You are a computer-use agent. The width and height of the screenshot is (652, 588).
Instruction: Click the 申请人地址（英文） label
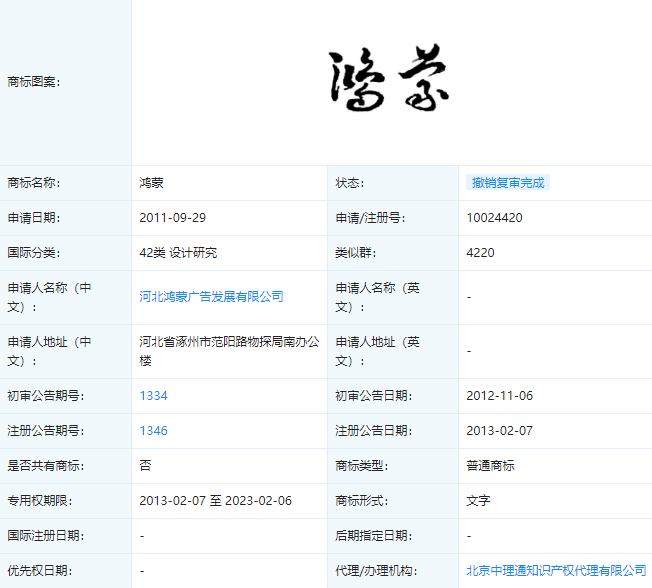tap(378, 351)
